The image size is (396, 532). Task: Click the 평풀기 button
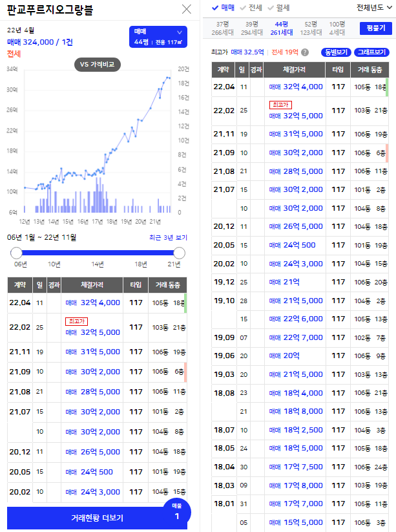[x=376, y=28]
